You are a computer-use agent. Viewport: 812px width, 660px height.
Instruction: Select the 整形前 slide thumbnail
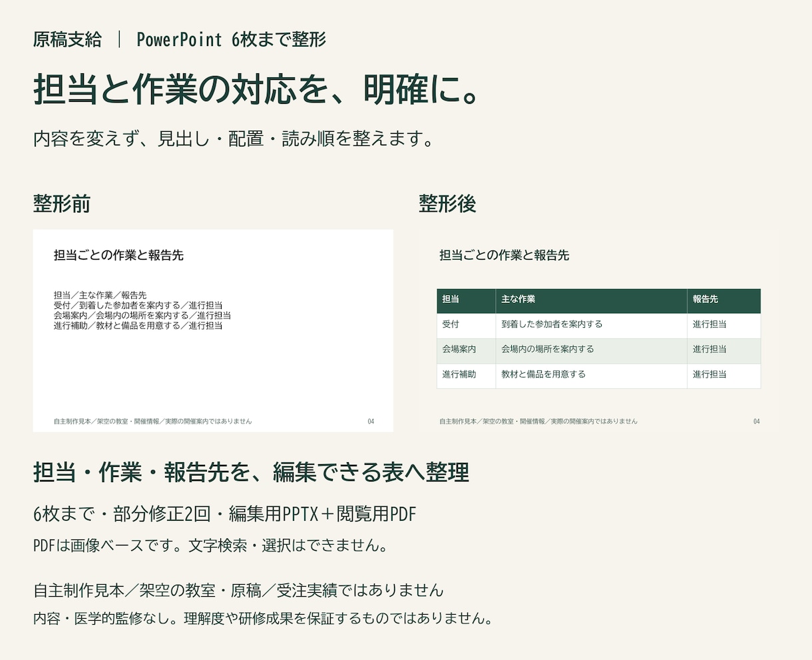[x=213, y=330]
